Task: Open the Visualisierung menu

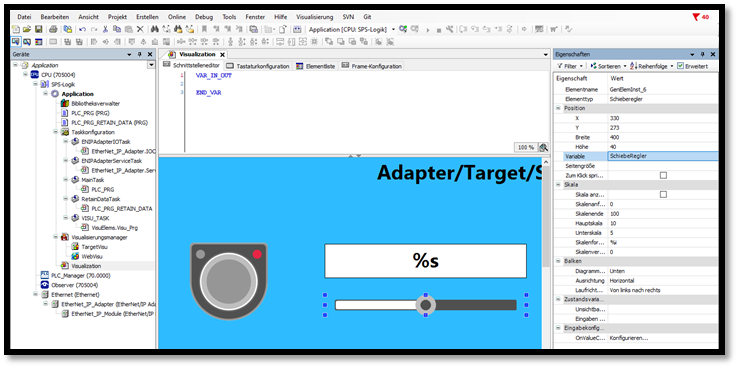Action: coord(314,17)
